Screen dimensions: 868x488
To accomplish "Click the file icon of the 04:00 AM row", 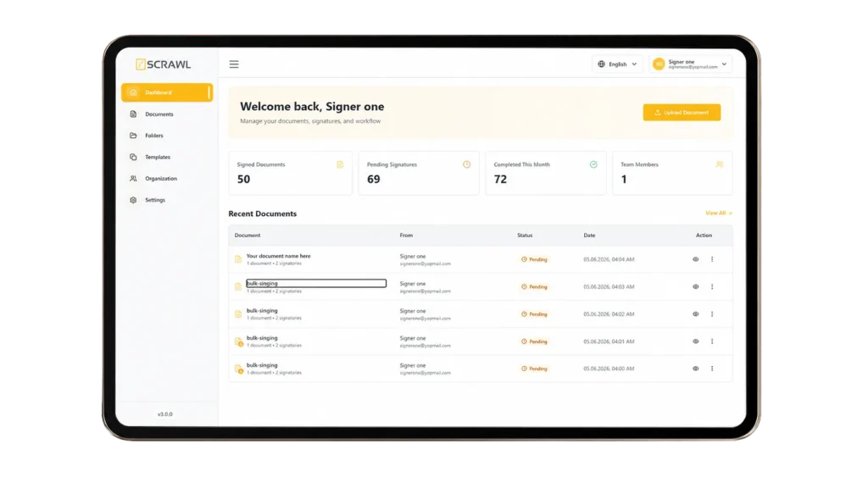I will [238, 369].
